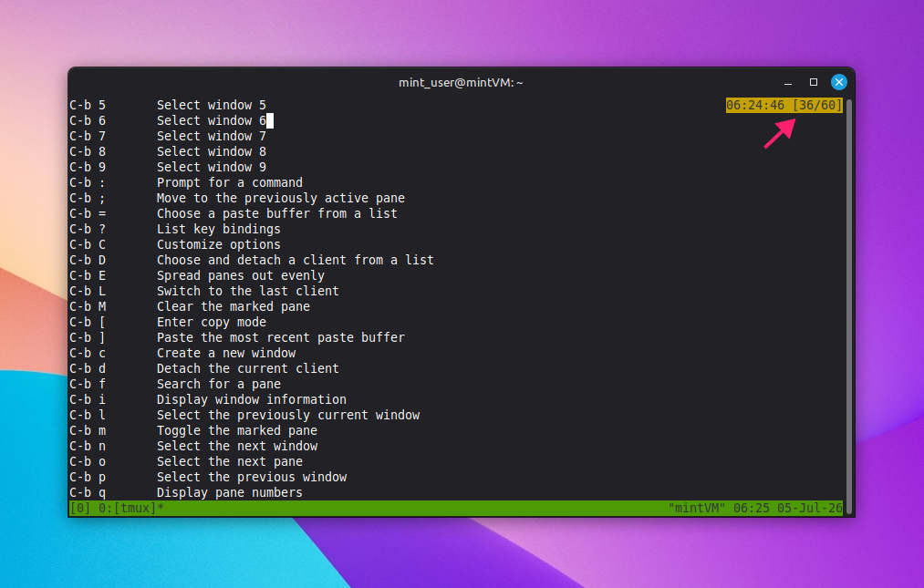This screenshot has height=588, width=924.
Task: Click 'Choose and detach a client from a list'
Action: (296, 260)
